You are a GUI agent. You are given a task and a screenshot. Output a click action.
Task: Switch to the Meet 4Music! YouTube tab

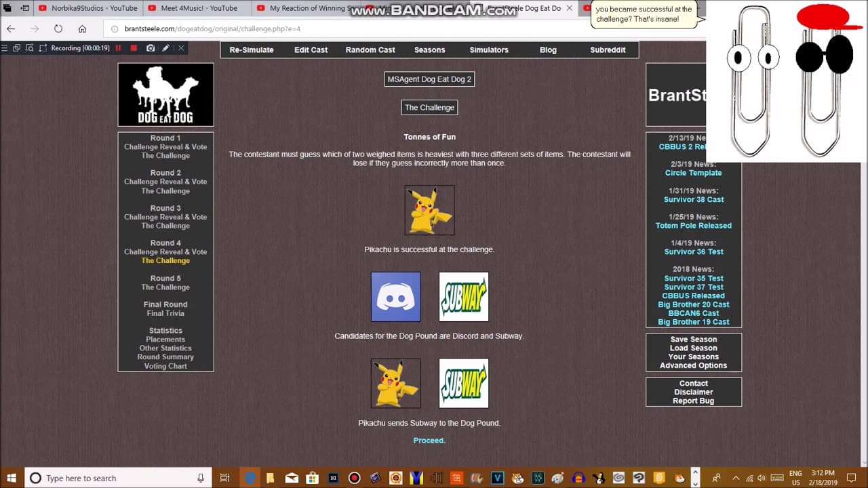coord(197,8)
